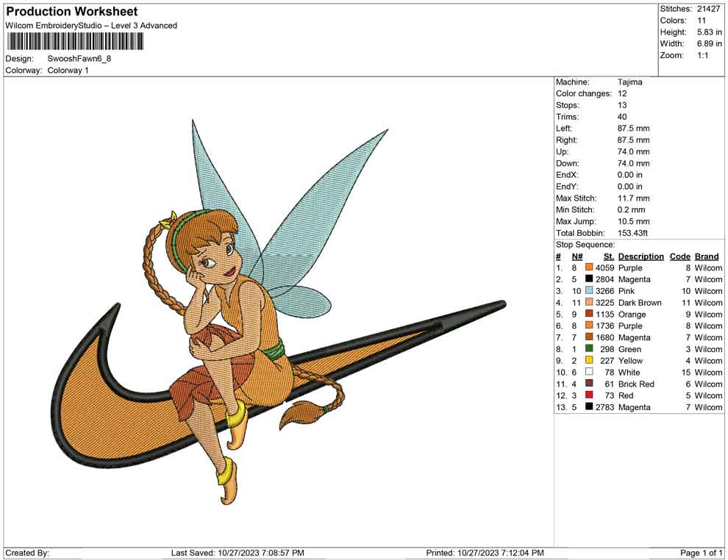Click the orange swatch for thread 4059
Viewport: 728px width, 560px height.
(x=589, y=268)
